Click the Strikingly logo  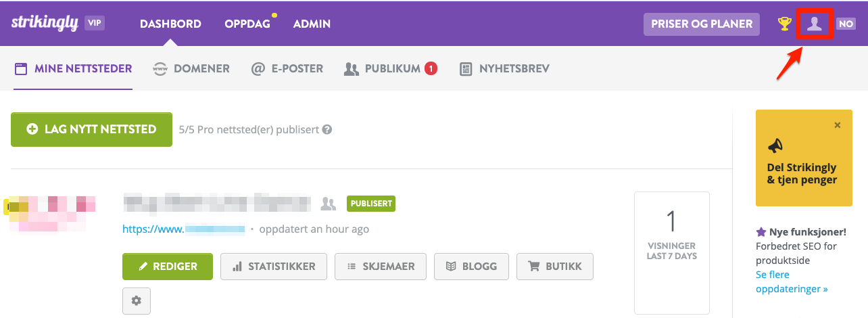pyautogui.click(x=44, y=22)
